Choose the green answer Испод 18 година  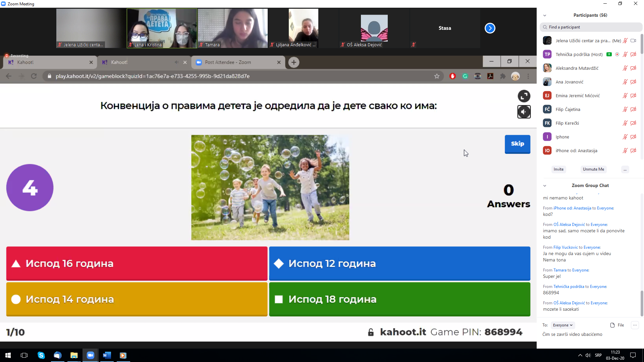pos(399,299)
